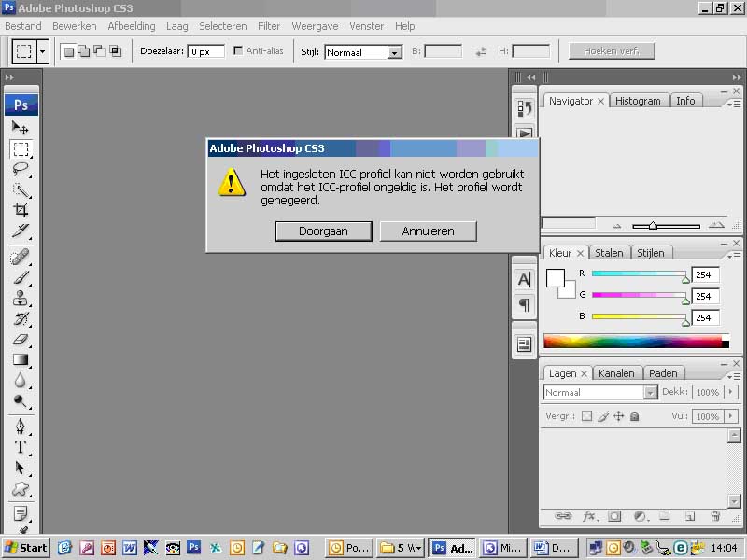Enable the Anti-alias checkbox
Image resolution: width=747 pixels, height=560 pixels.
238,51
